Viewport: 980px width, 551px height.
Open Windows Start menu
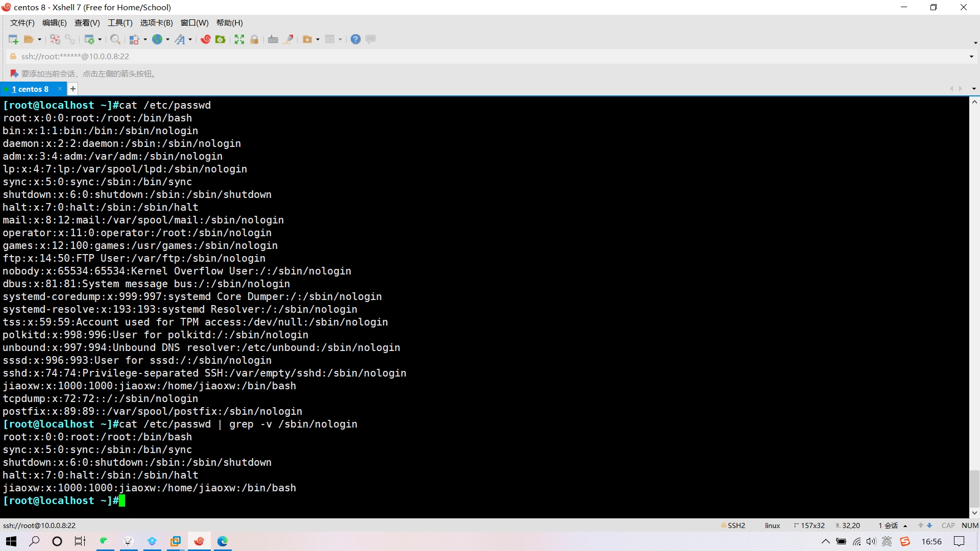coord(11,541)
